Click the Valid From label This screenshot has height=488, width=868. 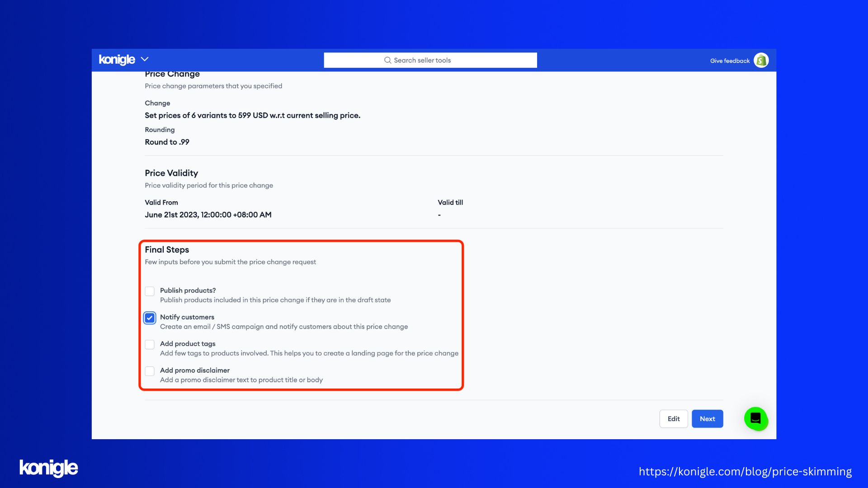click(x=161, y=202)
